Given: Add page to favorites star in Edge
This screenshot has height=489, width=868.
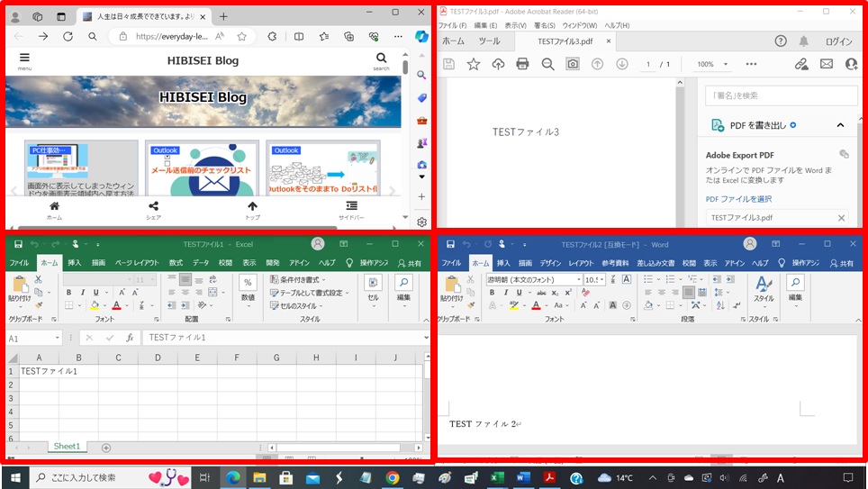Looking at the screenshot, I should tap(242, 37).
